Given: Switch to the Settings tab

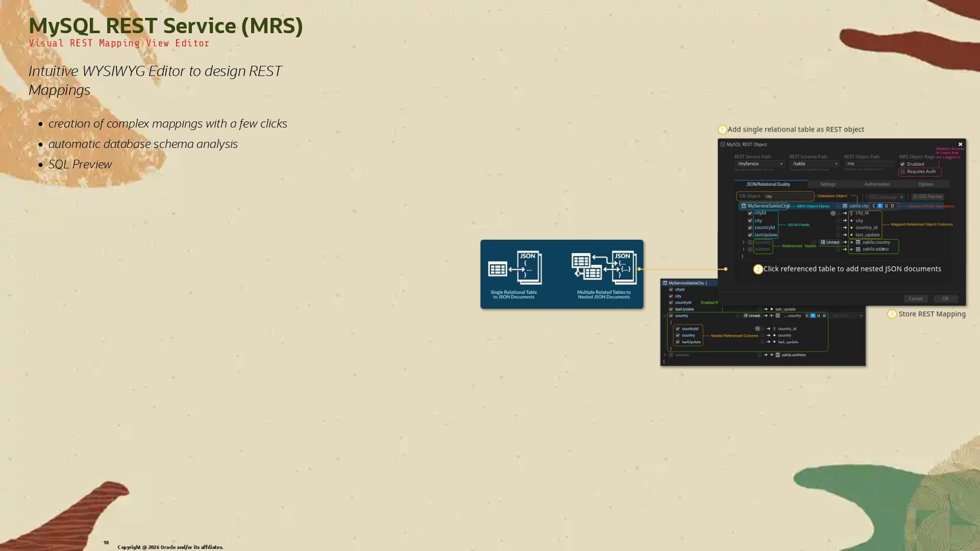Looking at the screenshot, I should [x=827, y=184].
